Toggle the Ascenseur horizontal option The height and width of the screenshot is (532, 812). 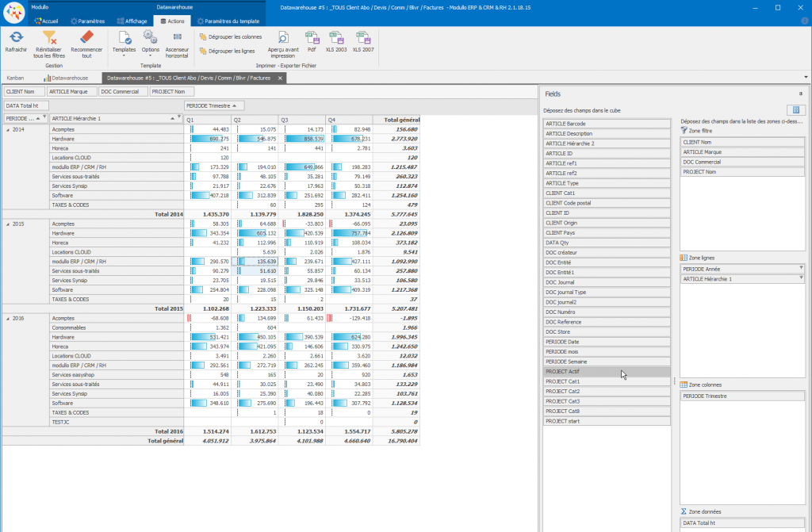tap(177, 44)
